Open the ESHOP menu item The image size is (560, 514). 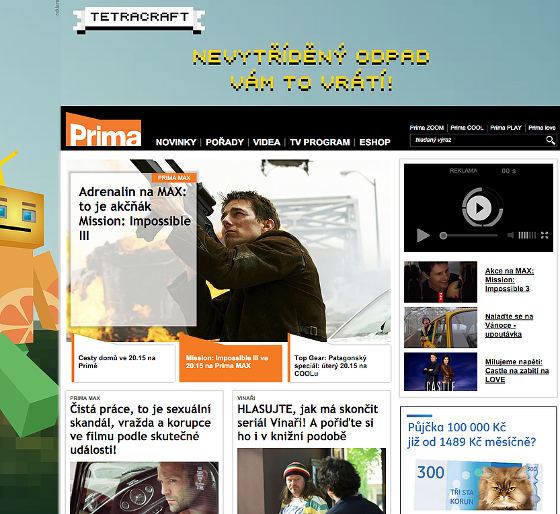(375, 142)
